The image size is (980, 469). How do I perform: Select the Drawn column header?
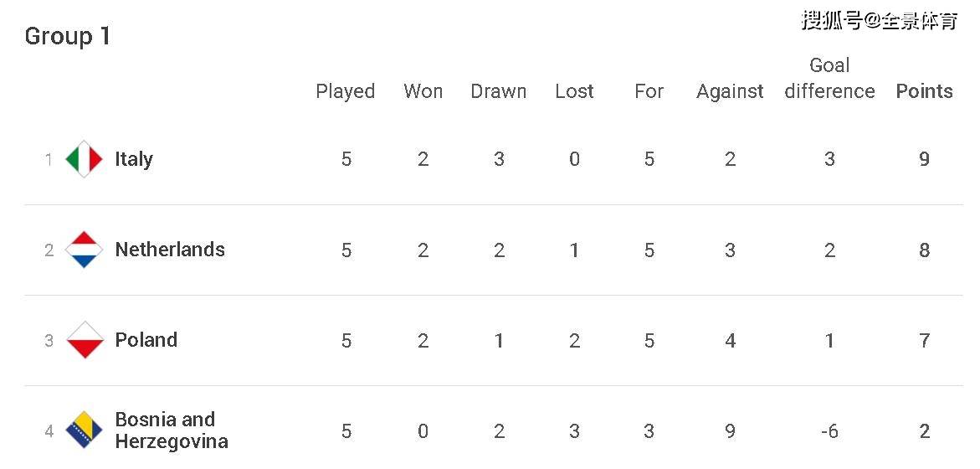(x=499, y=91)
